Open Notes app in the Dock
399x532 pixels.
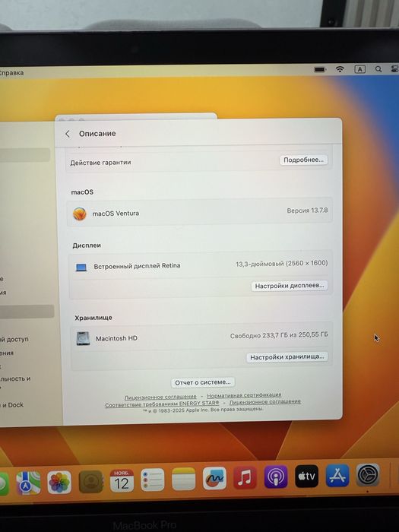pyautogui.click(x=184, y=479)
